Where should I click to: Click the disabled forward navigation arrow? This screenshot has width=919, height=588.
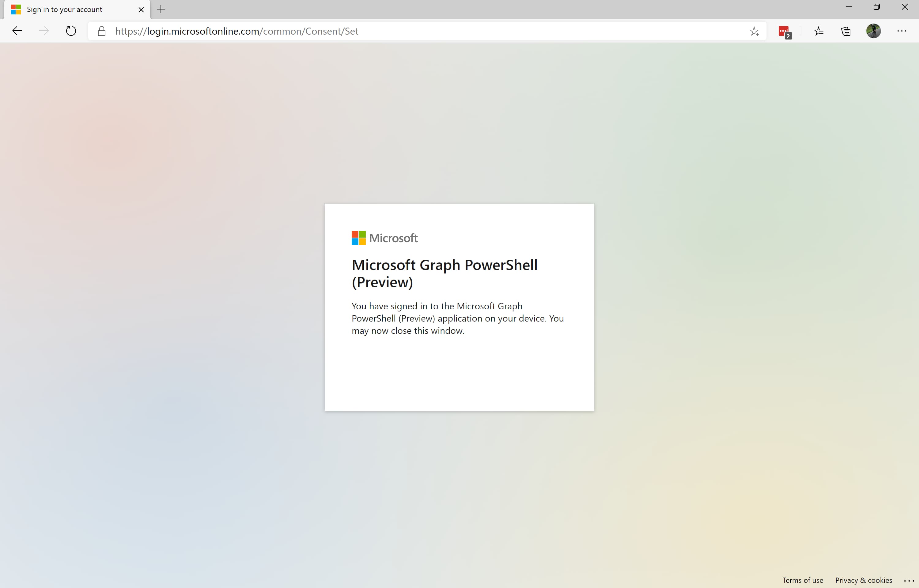point(44,31)
